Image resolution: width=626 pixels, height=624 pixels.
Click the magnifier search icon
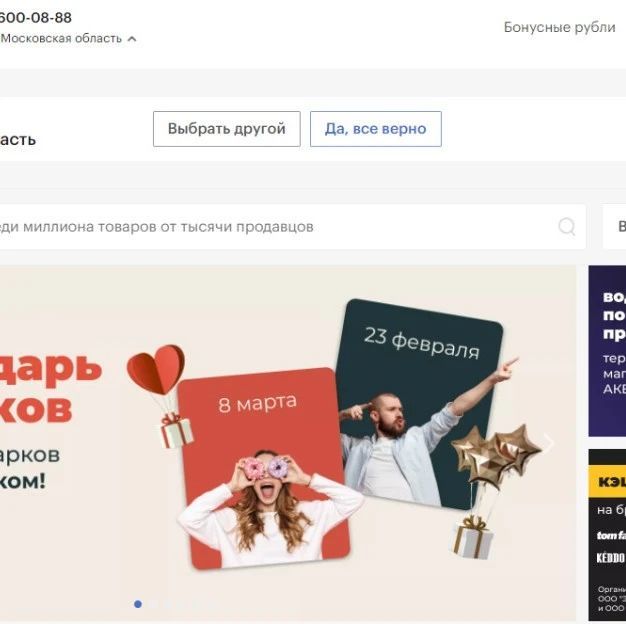coord(567,227)
